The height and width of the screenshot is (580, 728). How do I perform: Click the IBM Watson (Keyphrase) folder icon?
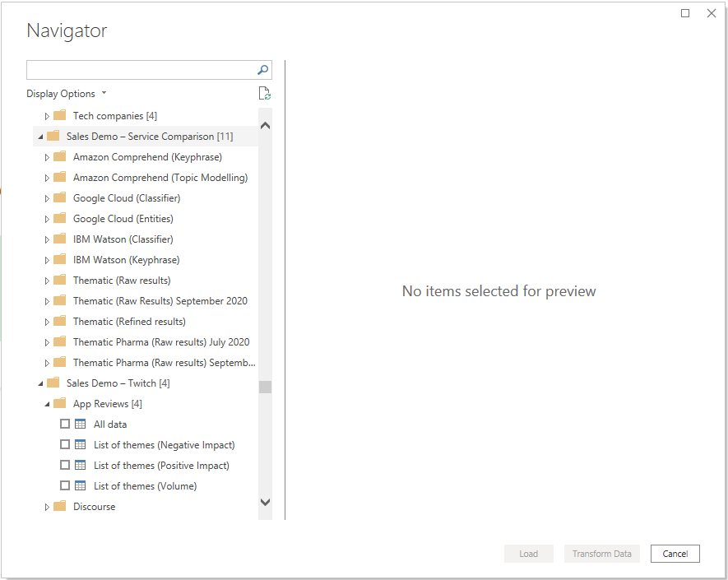(60, 259)
